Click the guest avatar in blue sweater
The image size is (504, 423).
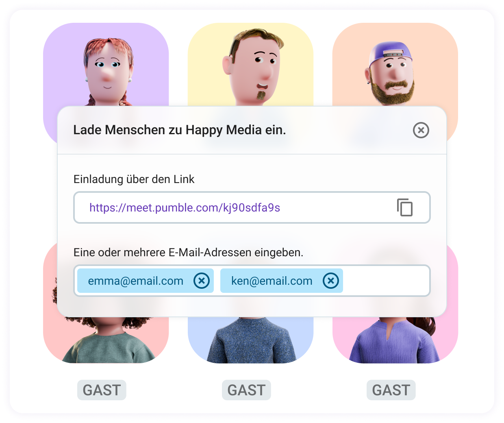[250, 340]
